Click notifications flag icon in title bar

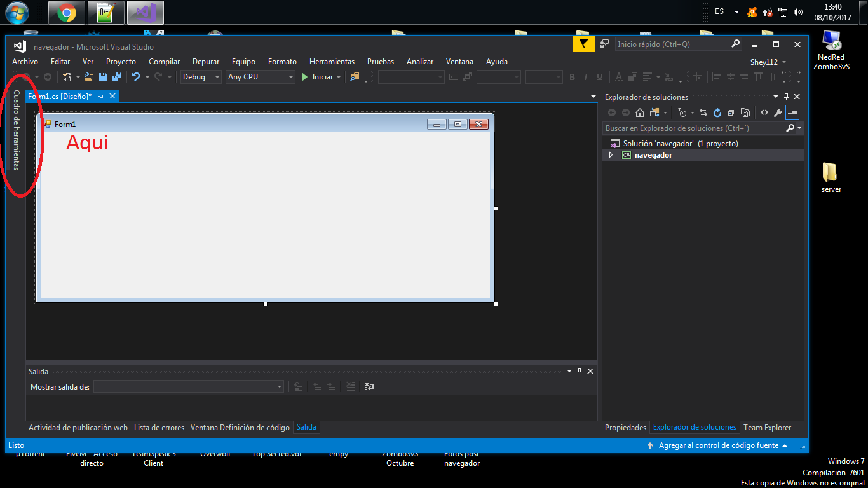pyautogui.click(x=583, y=44)
